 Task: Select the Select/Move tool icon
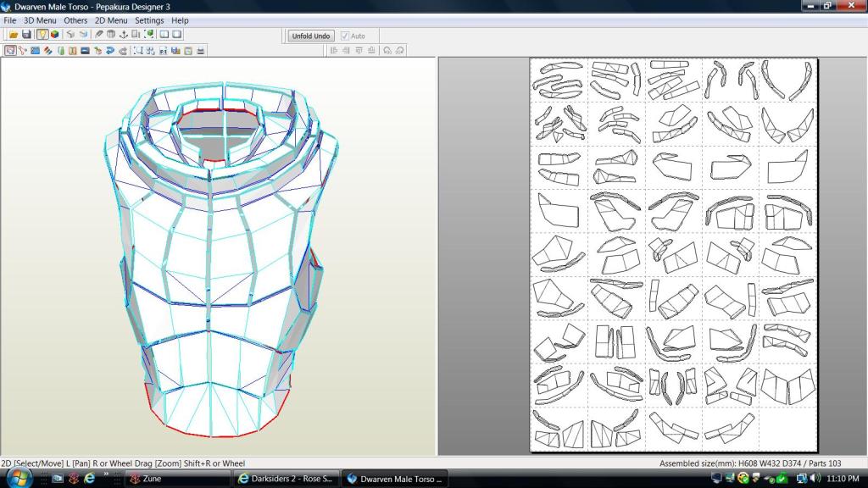[9, 51]
